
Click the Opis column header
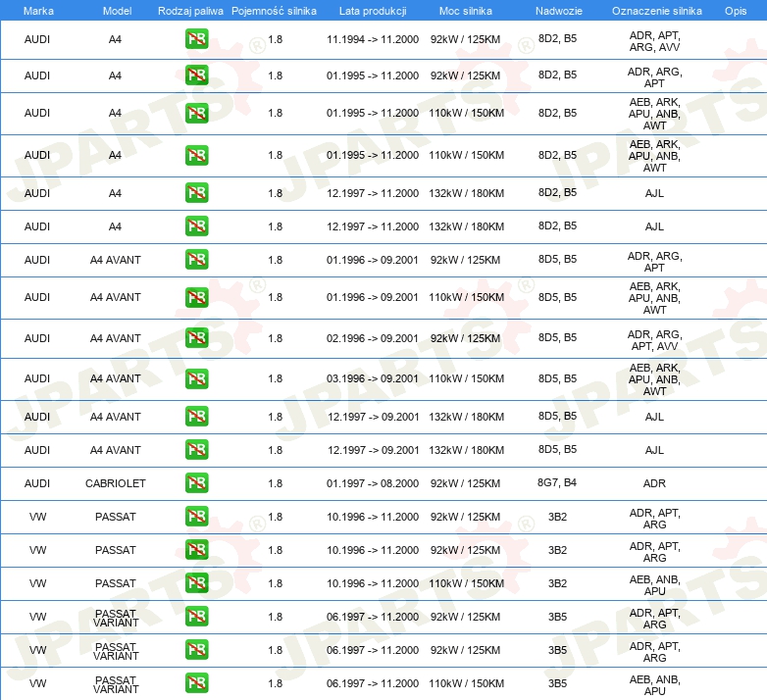tap(736, 11)
